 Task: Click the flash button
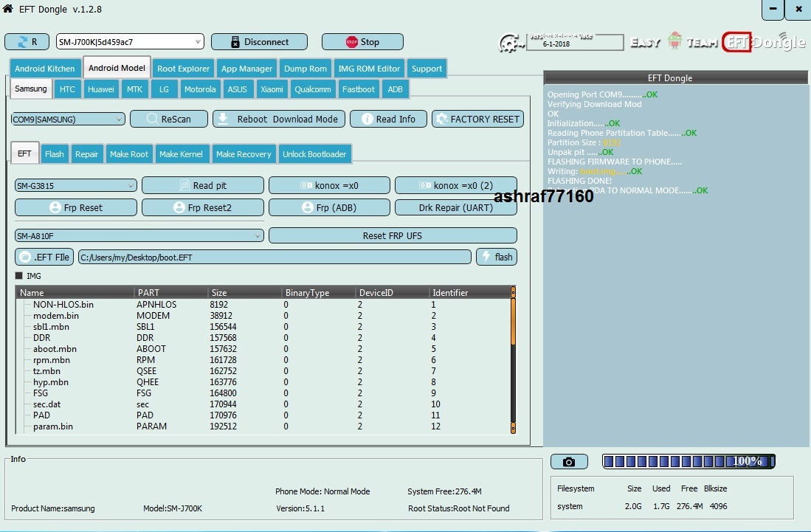[497, 257]
